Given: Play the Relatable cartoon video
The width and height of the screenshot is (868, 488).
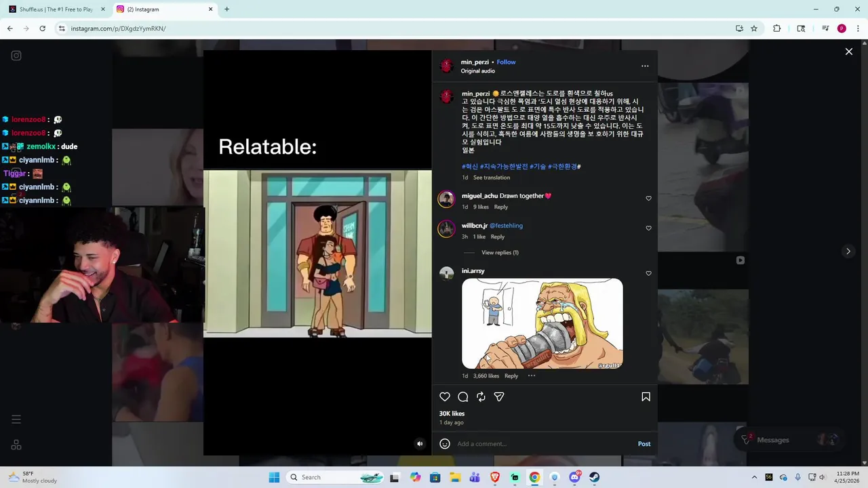Looking at the screenshot, I should click(317, 253).
